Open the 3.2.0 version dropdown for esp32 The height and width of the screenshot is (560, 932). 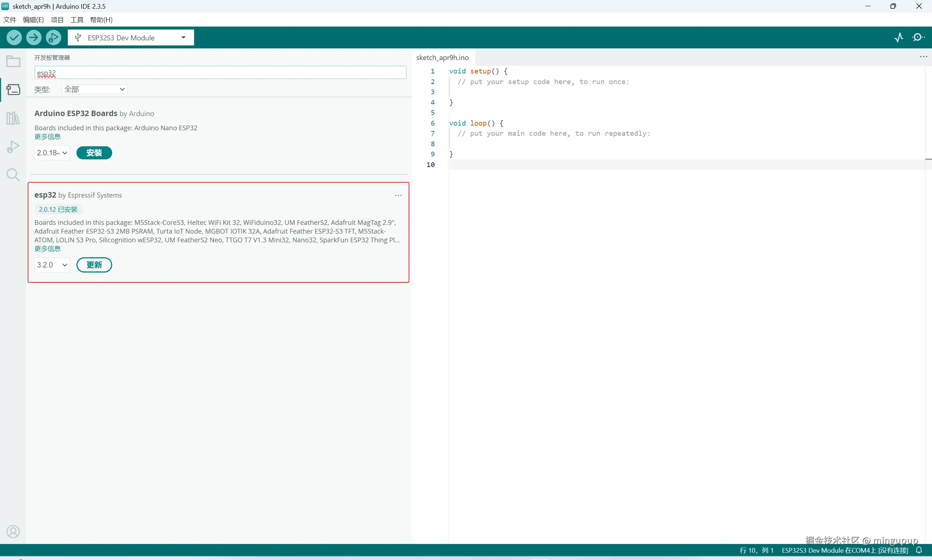[x=52, y=265]
